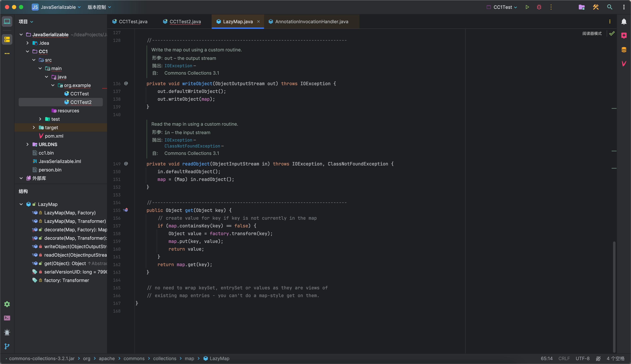Click the collections breadcrumb segment
This screenshot has height=364, width=631.
click(x=164, y=359)
